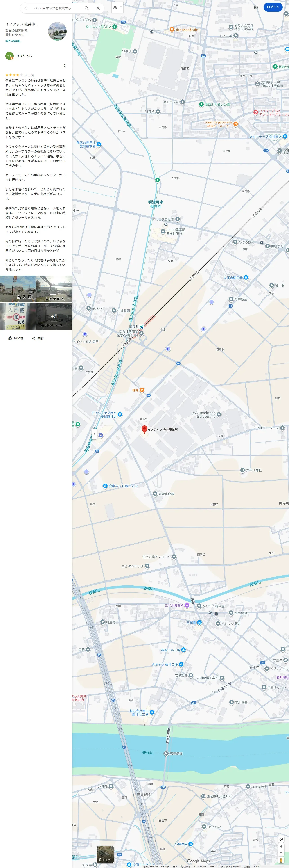The width and height of the screenshot is (289, 868).
Task: Open the イノアック place thumbnail photo
Action: pyautogui.click(x=57, y=31)
